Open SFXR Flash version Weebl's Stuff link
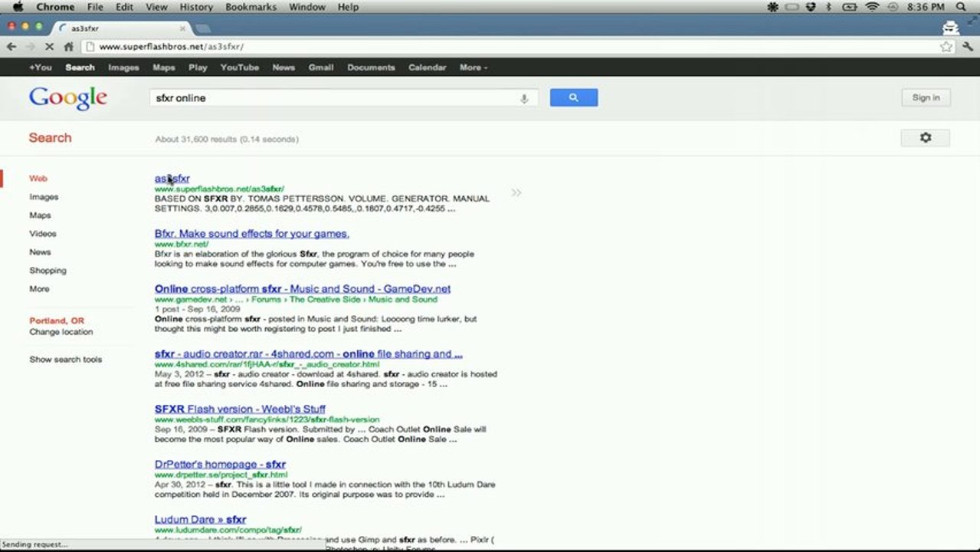Image resolution: width=980 pixels, height=552 pixels. point(240,409)
